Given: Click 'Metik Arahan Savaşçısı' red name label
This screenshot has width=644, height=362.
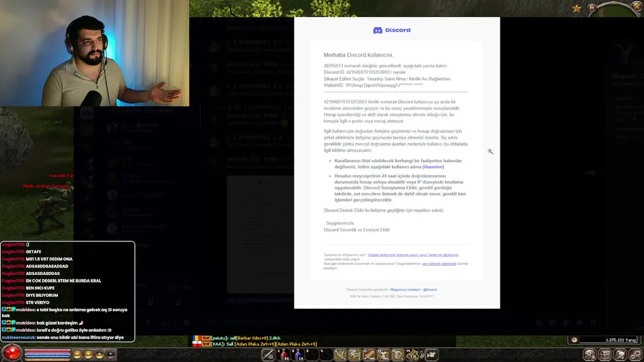Looking at the screenshot, I should pyautogui.click(x=46, y=186).
